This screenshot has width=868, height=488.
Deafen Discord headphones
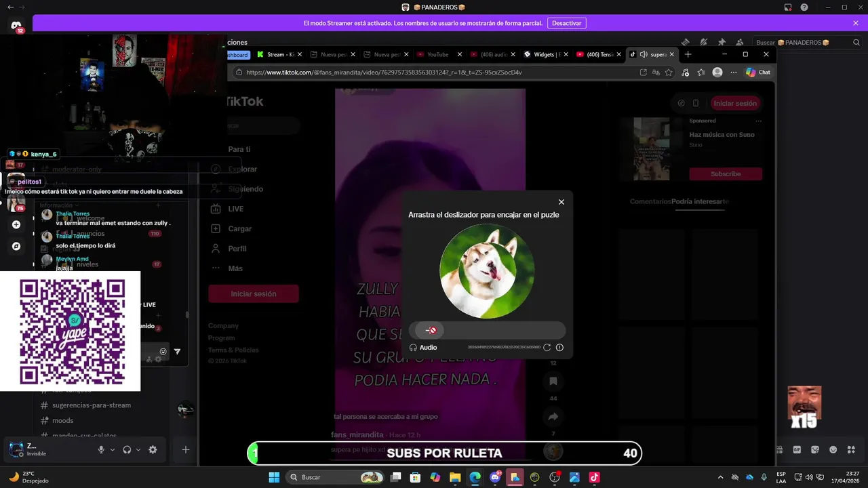(127, 449)
